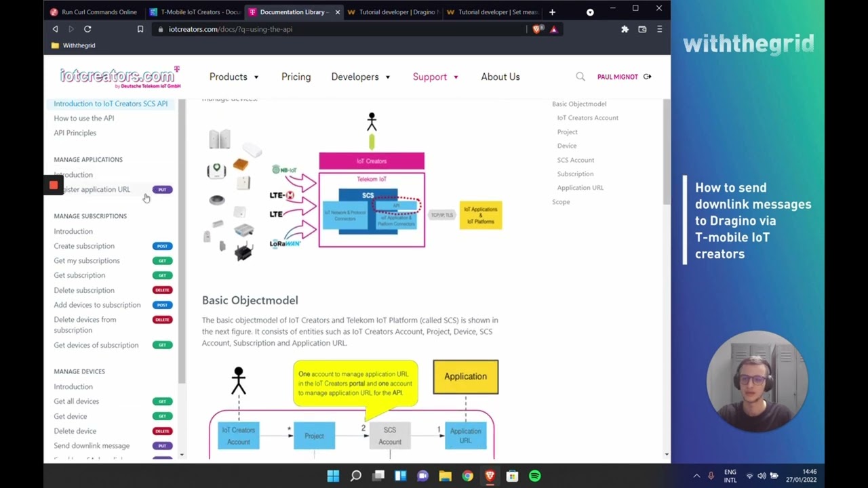Viewport: 868px width, 488px height.
Task: Open the Widgets taskbar icon
Action: point(400,476)
